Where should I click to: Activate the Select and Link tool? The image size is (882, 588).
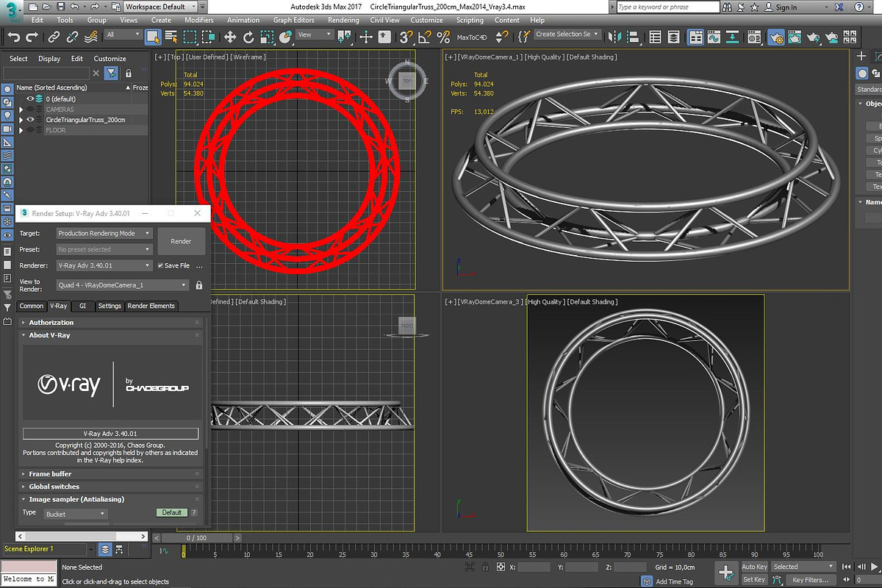point(54,37)
